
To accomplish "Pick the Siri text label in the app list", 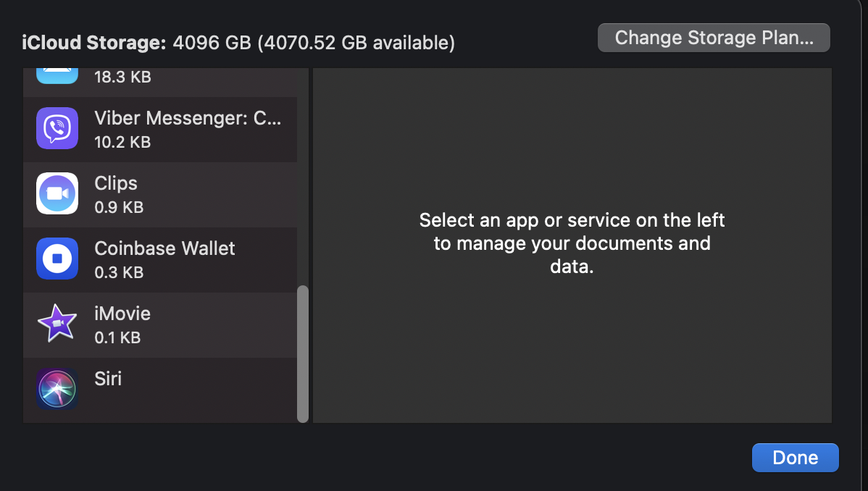I will [108, 379].
